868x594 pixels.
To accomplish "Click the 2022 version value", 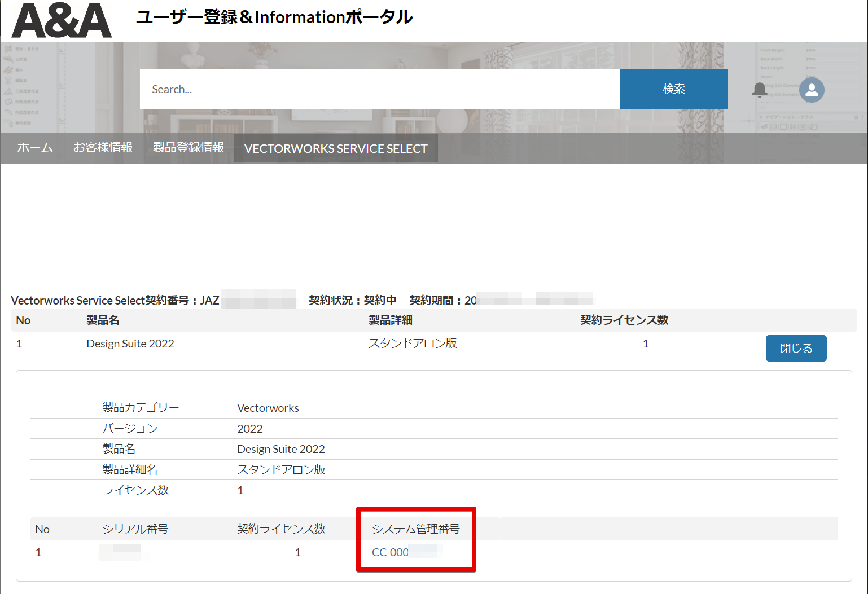I will (250, 429).
